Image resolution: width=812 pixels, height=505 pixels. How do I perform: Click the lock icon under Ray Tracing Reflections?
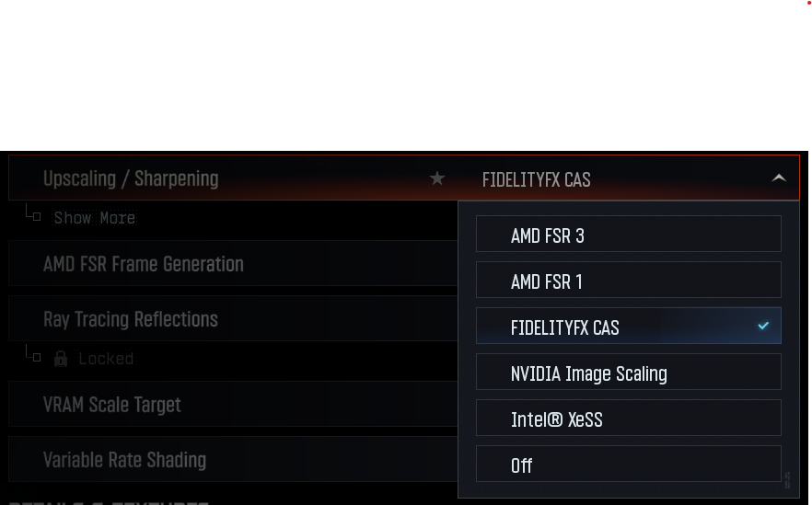pos(61,358)
